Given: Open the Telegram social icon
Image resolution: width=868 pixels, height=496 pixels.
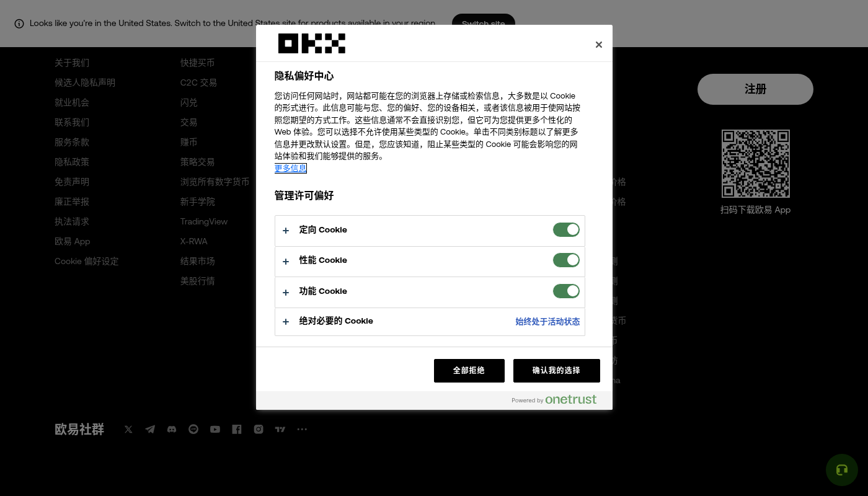Looking at the screenshot, I should click(150, 429).
